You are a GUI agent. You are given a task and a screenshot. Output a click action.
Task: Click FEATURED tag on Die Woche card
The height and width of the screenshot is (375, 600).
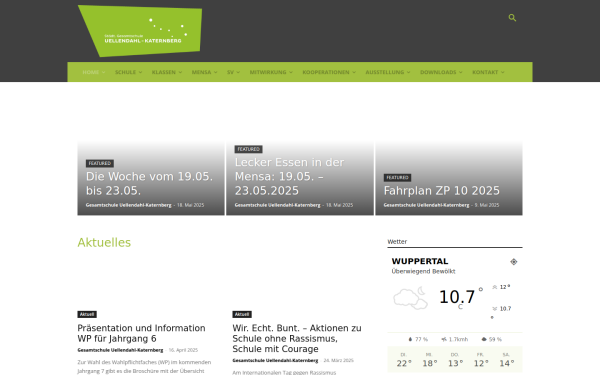[99, 163]
